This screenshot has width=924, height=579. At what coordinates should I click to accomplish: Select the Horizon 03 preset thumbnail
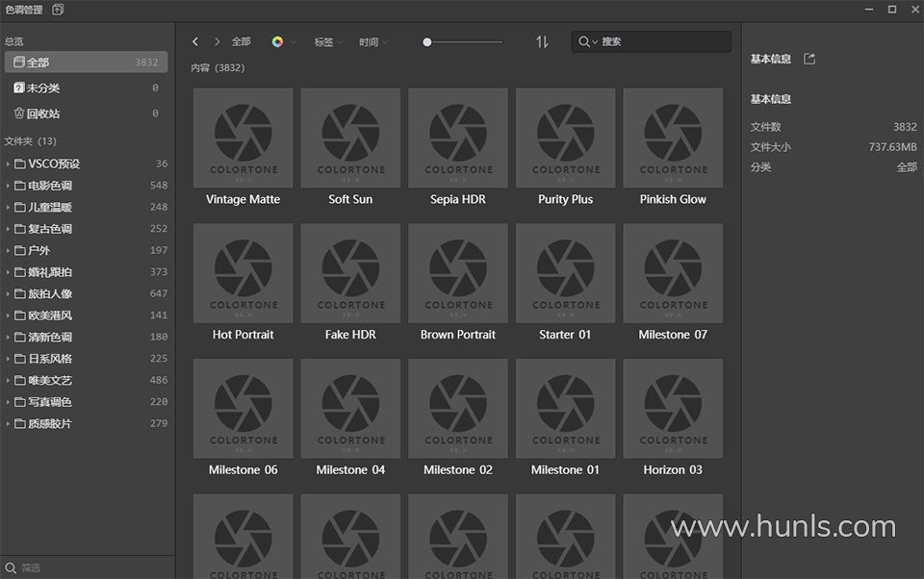click(673, 409)
